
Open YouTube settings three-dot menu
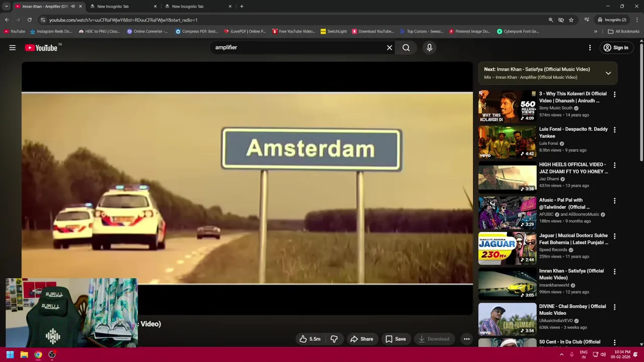tap(590, 48)
